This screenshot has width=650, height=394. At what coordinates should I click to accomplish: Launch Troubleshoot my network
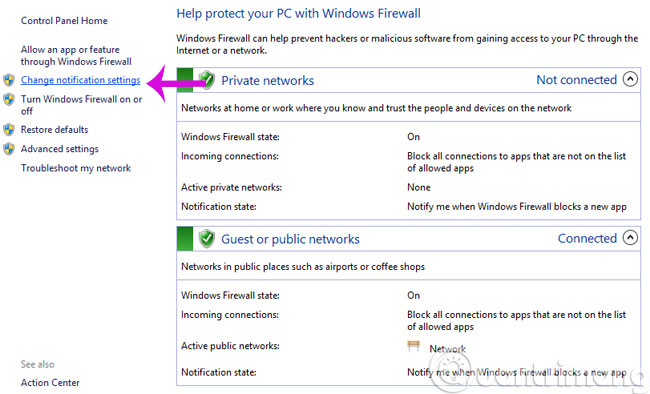tap(76, 168)
